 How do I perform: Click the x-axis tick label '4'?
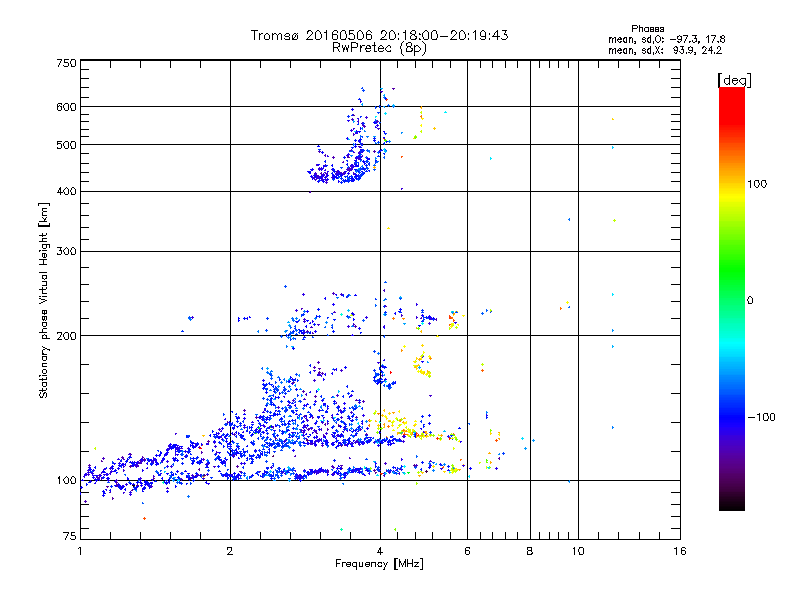coord(380,551)
